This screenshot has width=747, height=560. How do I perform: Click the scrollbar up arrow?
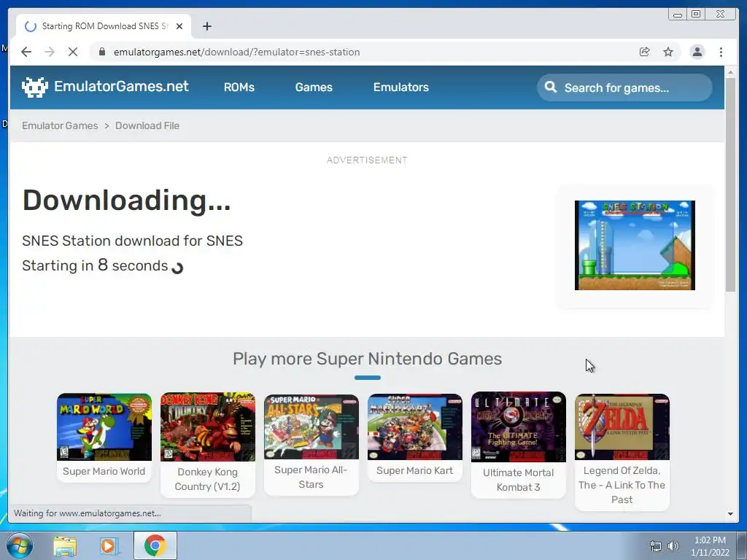pos(730,72)
